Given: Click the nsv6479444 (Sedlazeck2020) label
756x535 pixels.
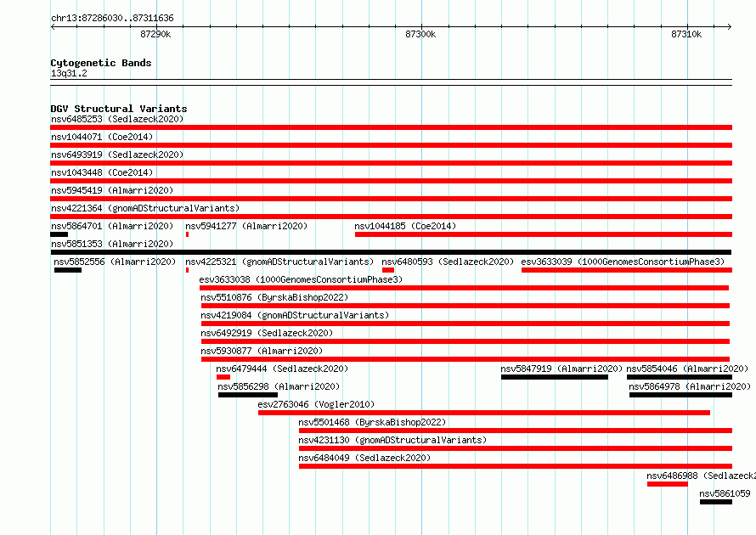Looking at the screenshot, I should [x=282, y=369].
